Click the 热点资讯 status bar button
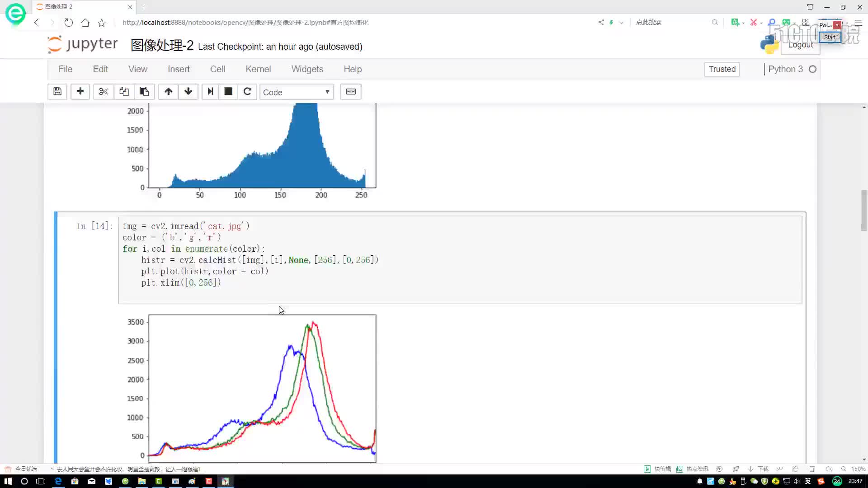Viewport: 868px width, 488px height. (x=693, y=469)
